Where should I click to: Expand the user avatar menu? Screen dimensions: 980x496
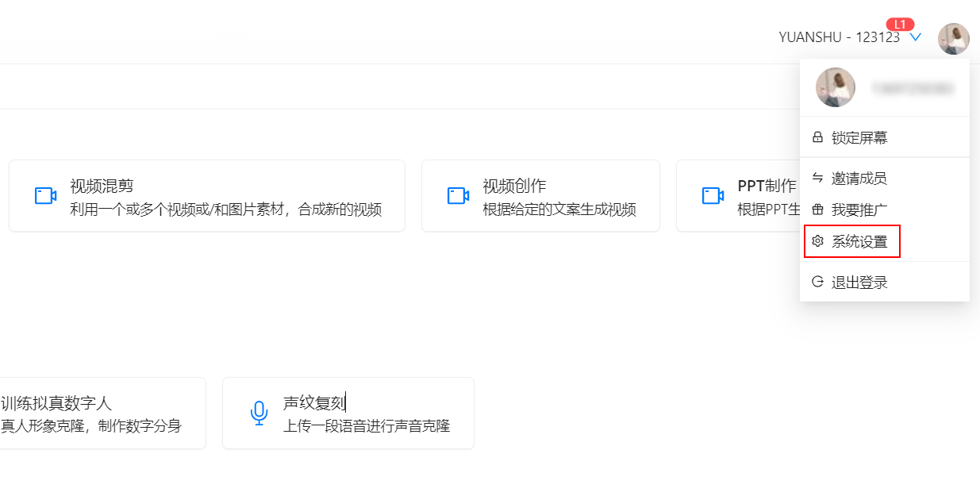coord(954,37)
